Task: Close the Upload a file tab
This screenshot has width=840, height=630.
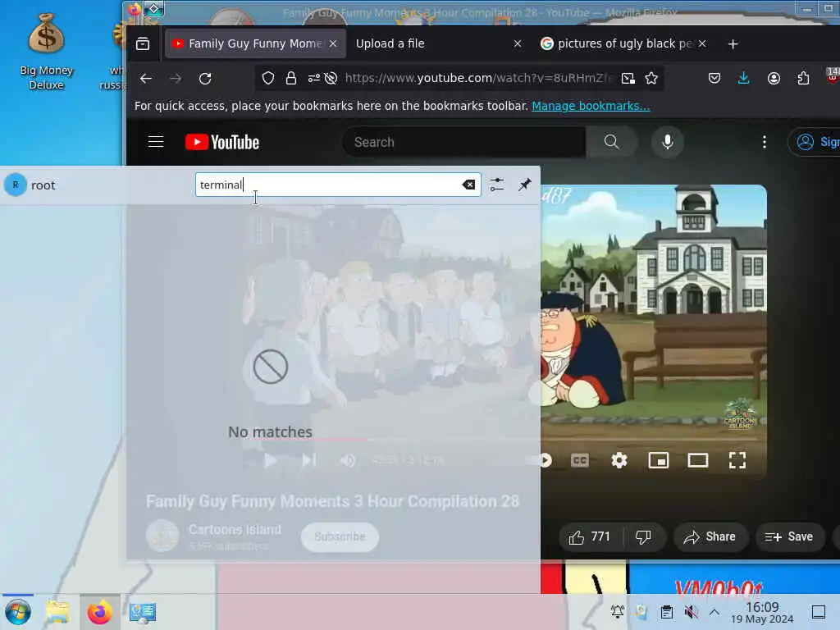Action: point(517,43)
